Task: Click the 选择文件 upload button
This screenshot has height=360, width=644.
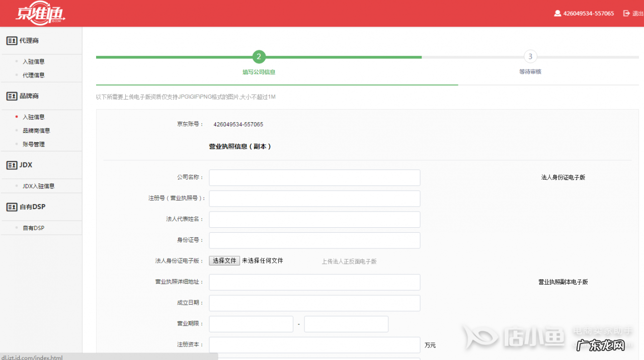Action: tap(224, 260)
